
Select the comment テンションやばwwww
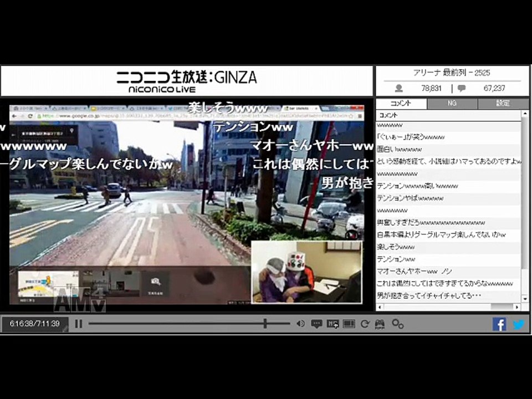448,198
